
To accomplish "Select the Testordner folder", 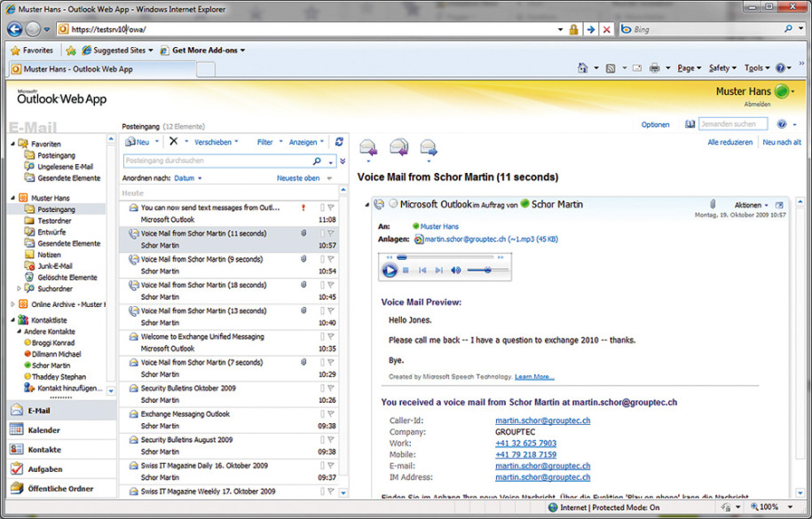I will point(54,221).
